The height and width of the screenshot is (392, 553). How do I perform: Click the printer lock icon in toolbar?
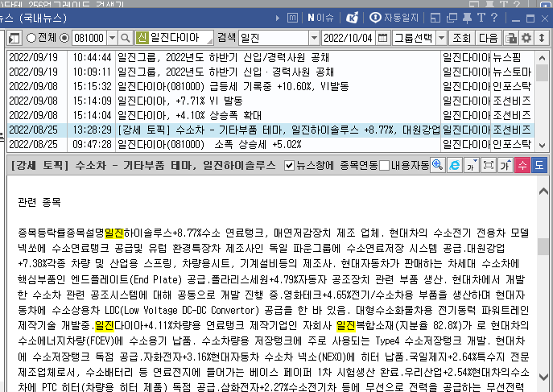pos(510,38)
